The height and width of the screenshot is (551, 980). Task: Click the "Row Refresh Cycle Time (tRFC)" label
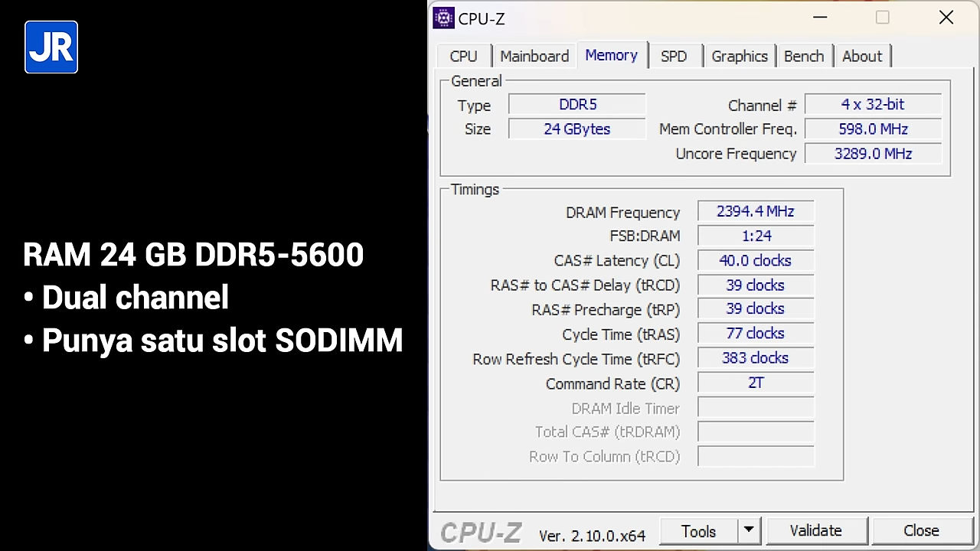[576, 359]
